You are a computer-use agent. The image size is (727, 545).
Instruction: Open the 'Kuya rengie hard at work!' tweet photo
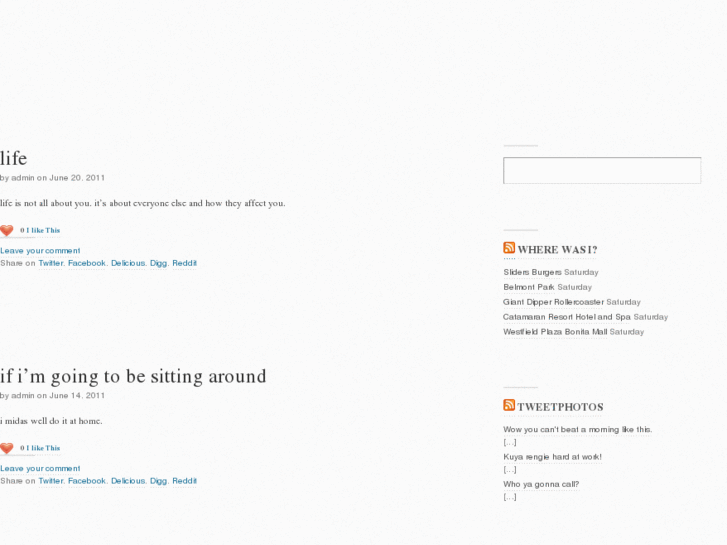pos(553,457)
